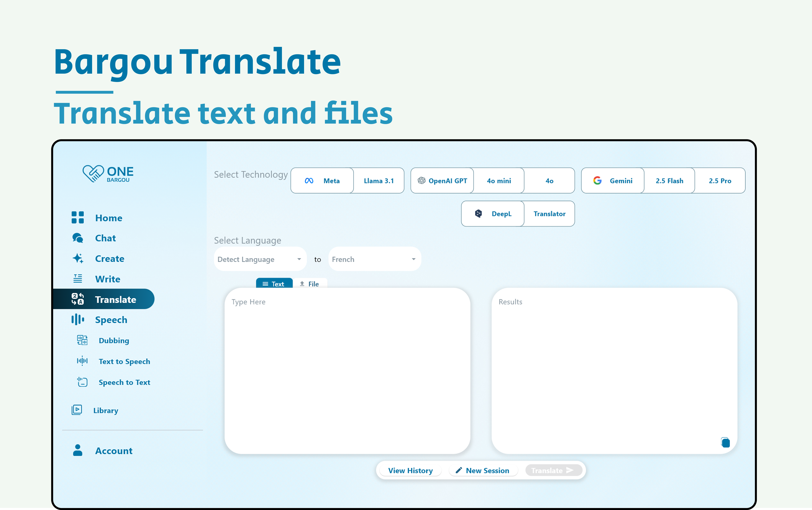The height and width of the screenshot is (510, 812).
Task: Click the Write lines icon
Action: [78, 279]
